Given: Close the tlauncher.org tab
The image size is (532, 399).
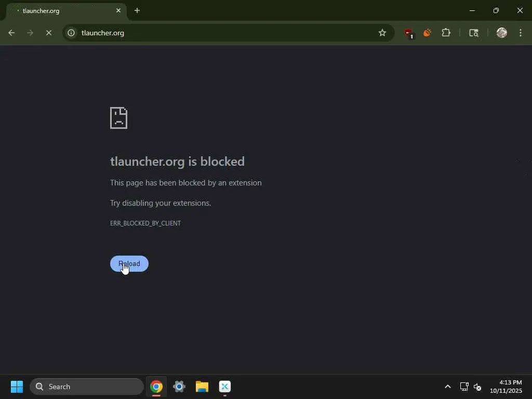Looking at the screenshot, I should (x=118, y=10).
